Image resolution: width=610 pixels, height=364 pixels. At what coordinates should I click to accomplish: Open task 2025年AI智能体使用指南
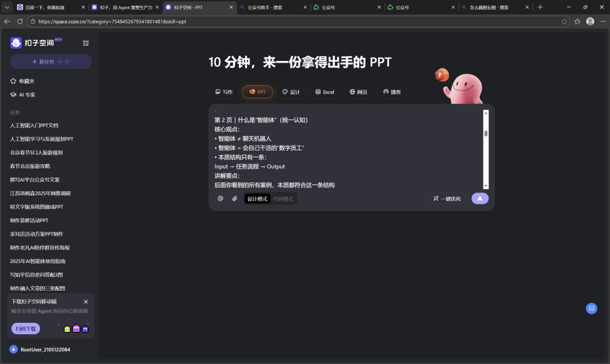[x=38, y=261]
